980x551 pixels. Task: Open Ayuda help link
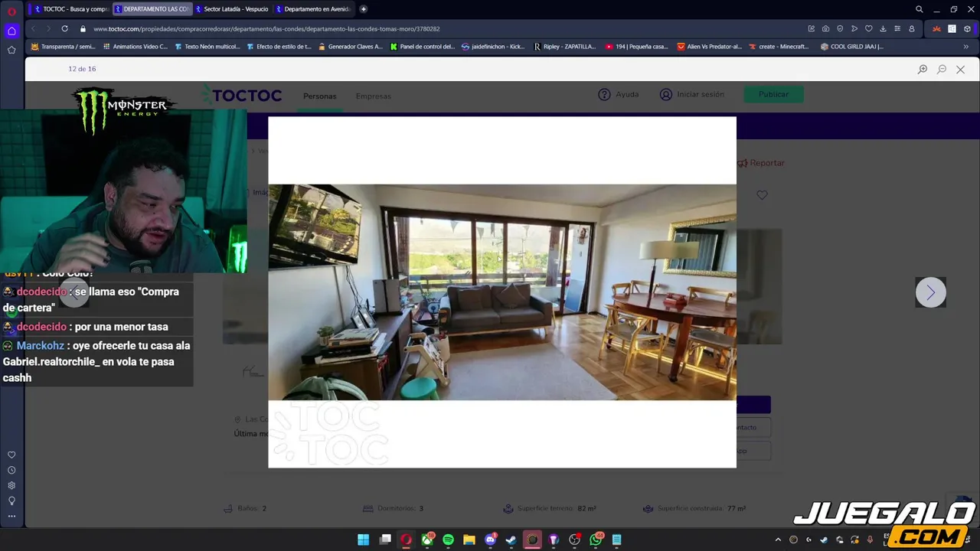618,94
